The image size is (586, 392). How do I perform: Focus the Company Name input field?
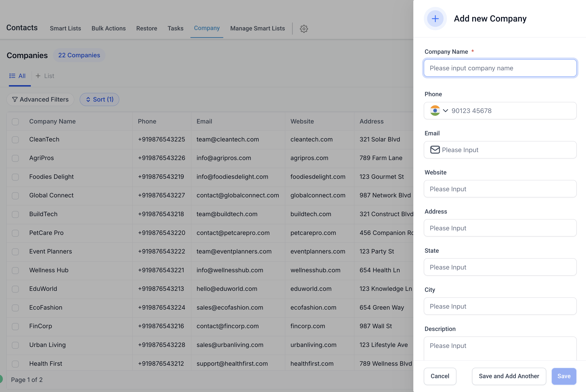pos(500,68)
